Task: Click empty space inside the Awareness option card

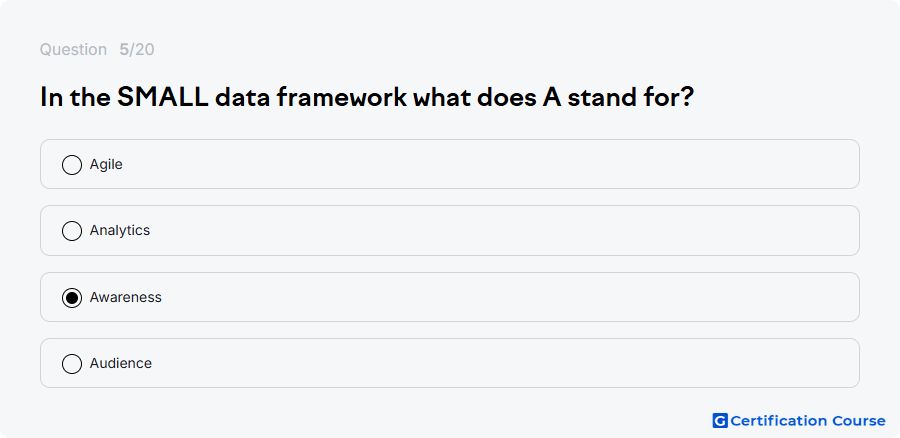Action: pos(488,297)
